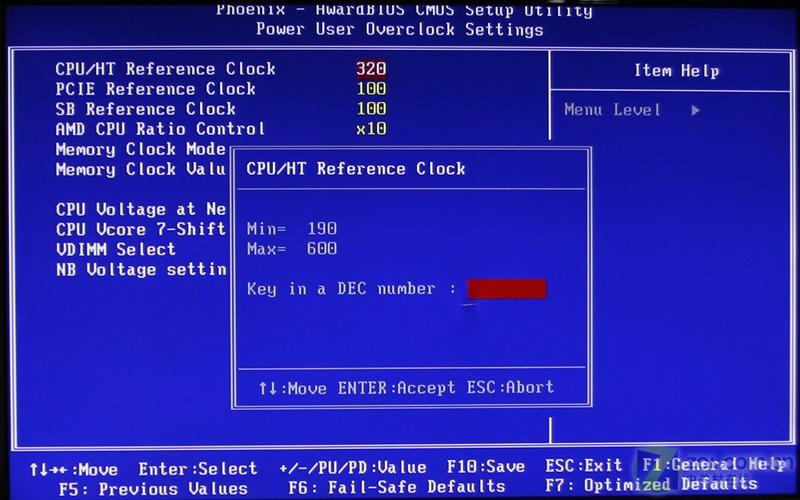Click Enter:Select in the bottom bar
Image resolution: width=800 pixels, height=500 pixels.
tap(198, 469)
